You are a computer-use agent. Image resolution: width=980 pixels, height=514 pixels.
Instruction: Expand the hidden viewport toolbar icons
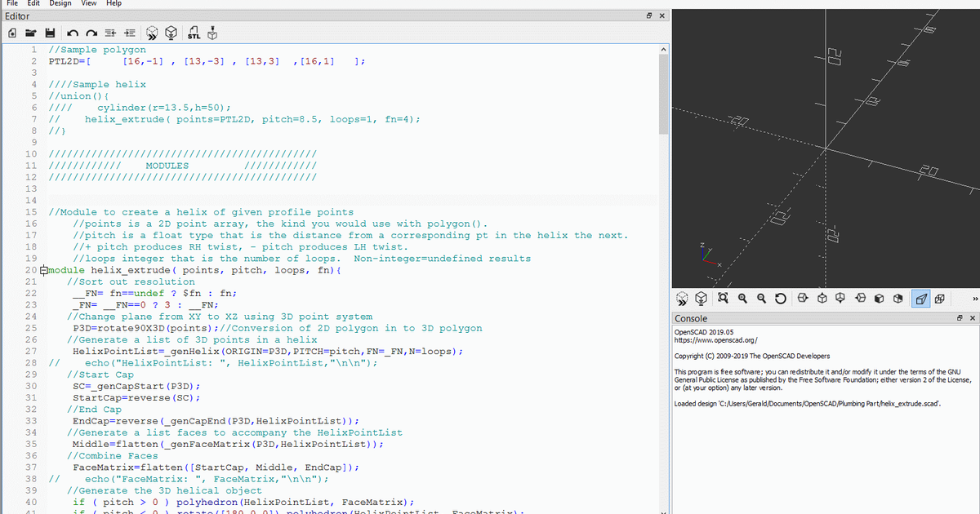click(x=975, y=299)
